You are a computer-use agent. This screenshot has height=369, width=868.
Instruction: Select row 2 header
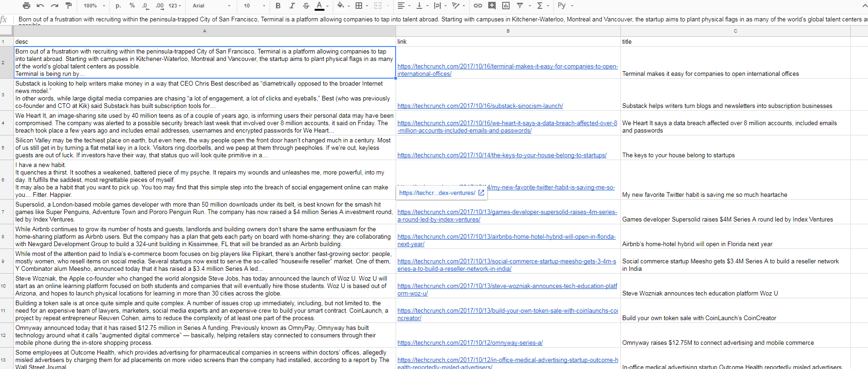[7, 62]
